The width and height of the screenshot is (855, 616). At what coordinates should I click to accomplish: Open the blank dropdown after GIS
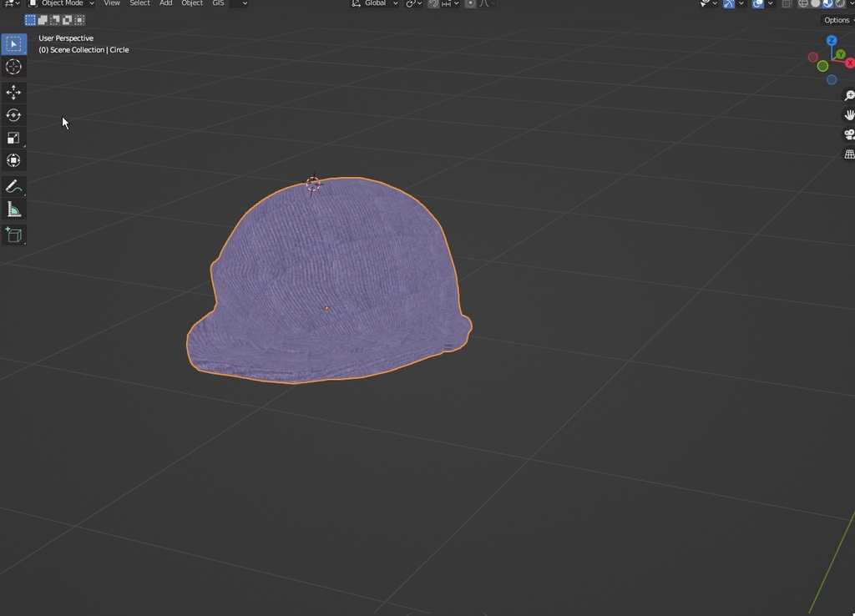(238, 3)
